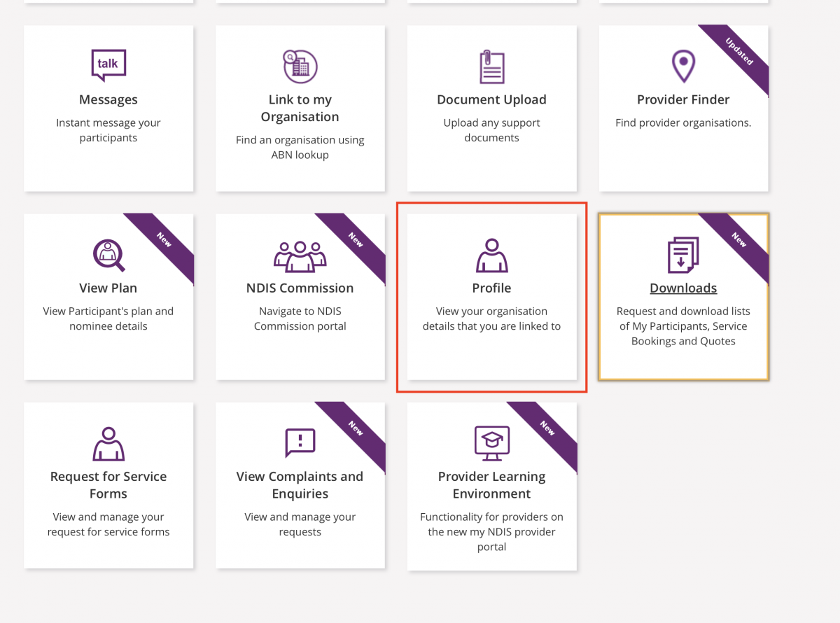
Task: Open the Downloads link
Action: [683, 288]
